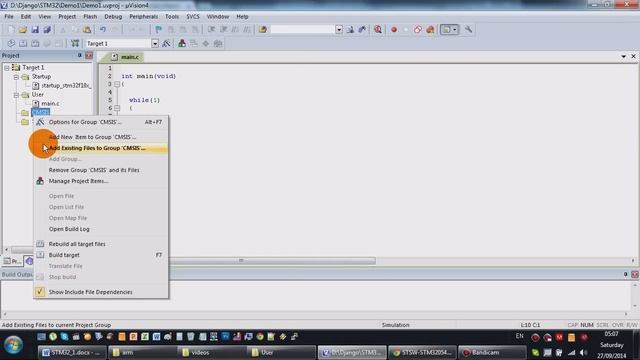Click the Select Software Packs icon
This screenshot has height=360, width=640.
[218, 43]
